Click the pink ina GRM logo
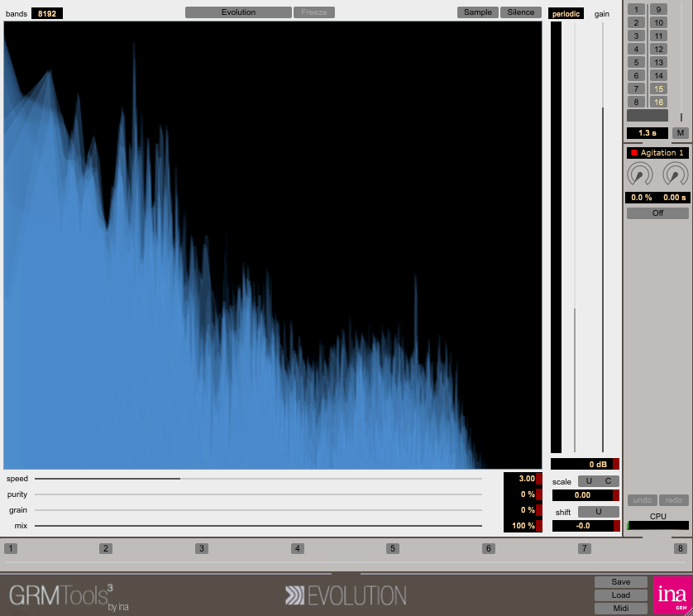The height and width of the screenshot is (616, 693). (672, 595)
